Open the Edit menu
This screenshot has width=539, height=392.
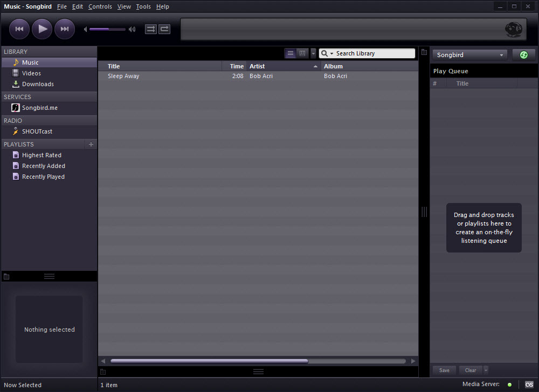[77, 6]
